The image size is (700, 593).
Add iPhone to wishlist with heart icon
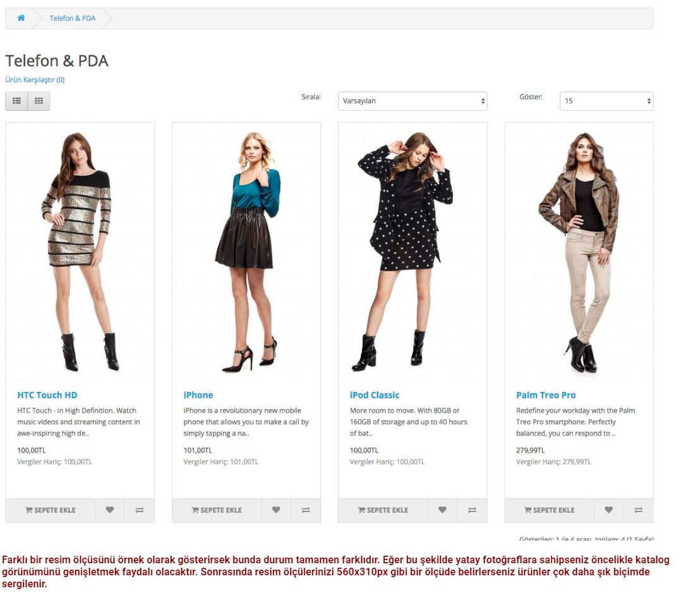point(276,510)
